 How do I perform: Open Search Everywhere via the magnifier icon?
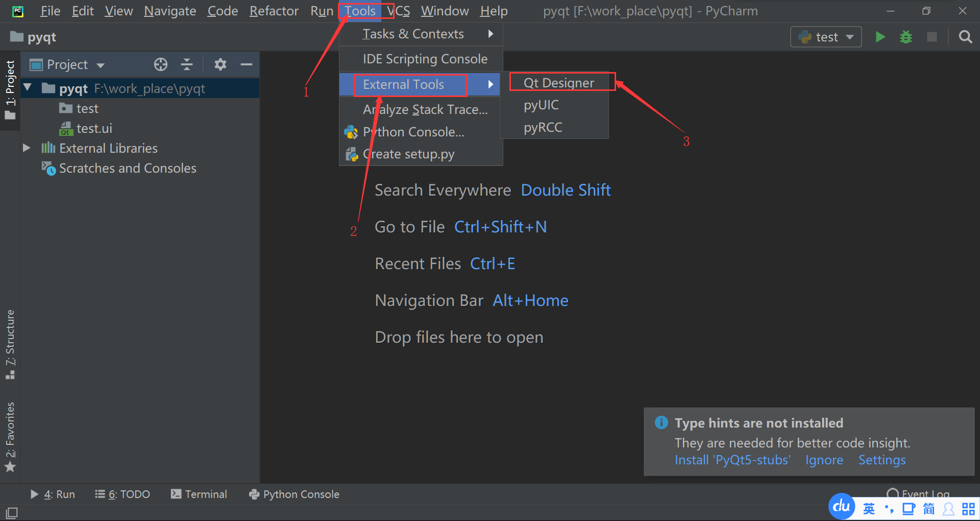click(965, 36)
